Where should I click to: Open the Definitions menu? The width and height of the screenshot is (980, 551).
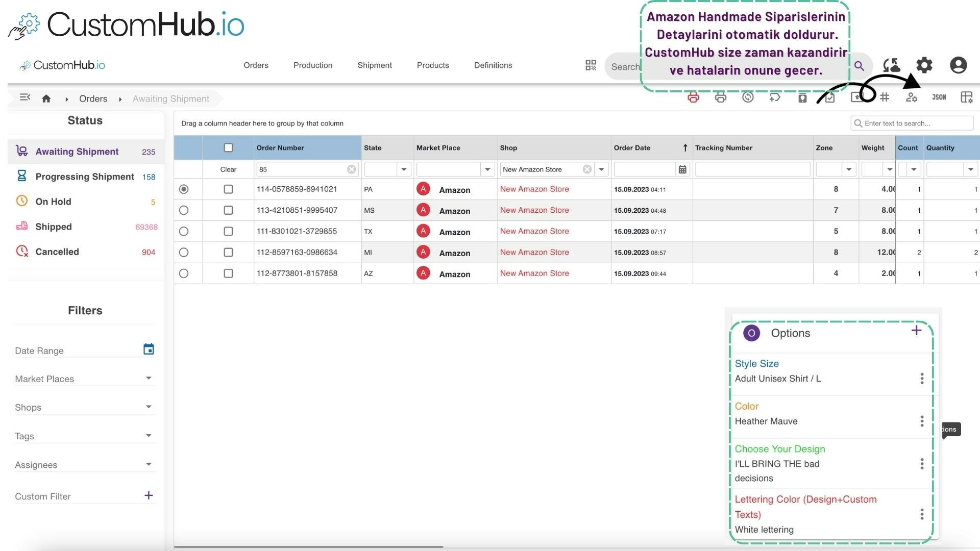click(x=493, y=65)
